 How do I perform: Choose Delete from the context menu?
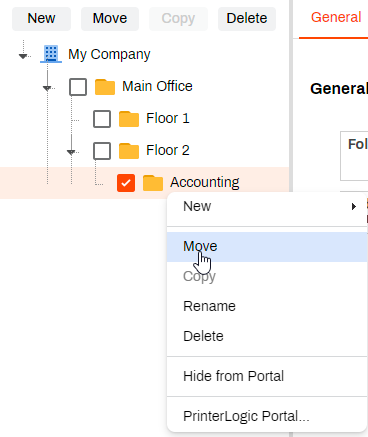tap(267, 336)
